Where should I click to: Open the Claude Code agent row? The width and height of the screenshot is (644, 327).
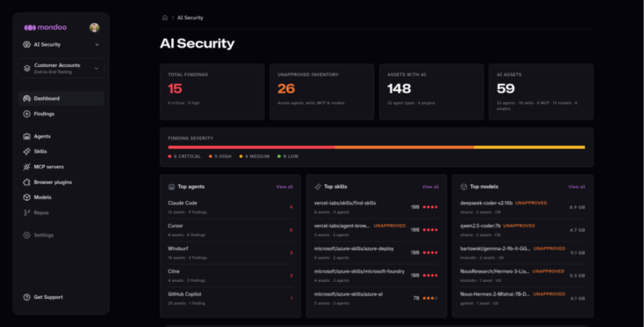[x=230, y=207]
